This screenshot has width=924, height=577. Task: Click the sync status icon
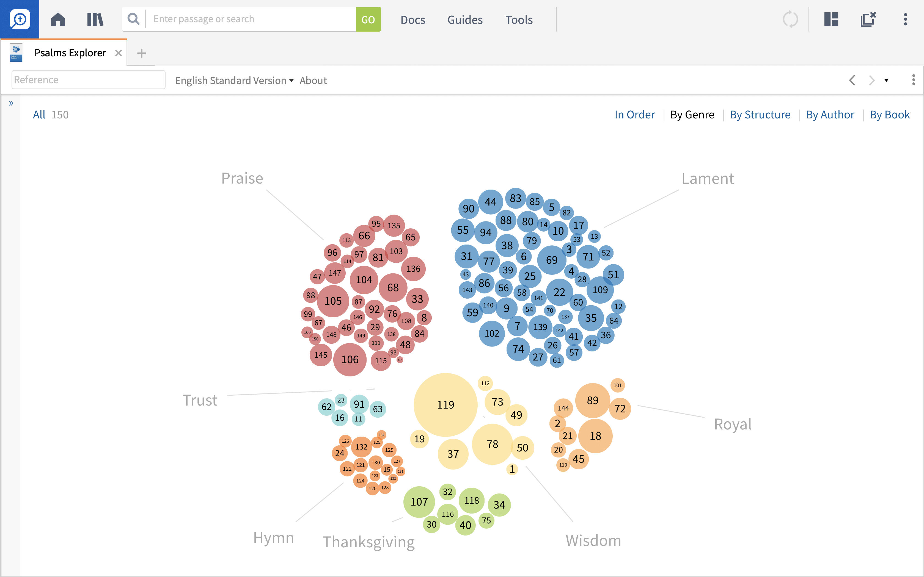(x=790, y=19)
